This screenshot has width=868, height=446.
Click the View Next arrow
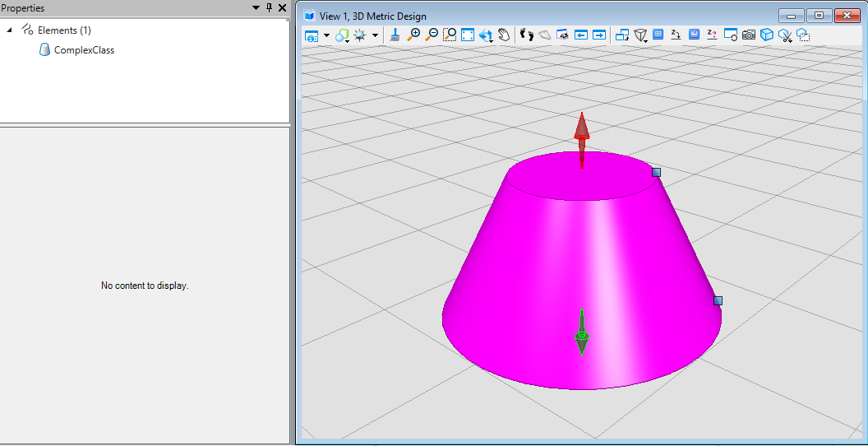point(599,35)
